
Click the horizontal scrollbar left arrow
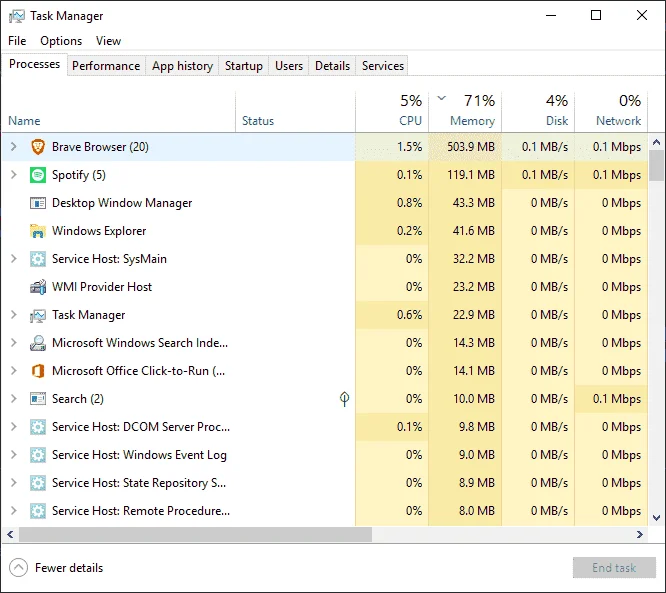pos(10,534)
